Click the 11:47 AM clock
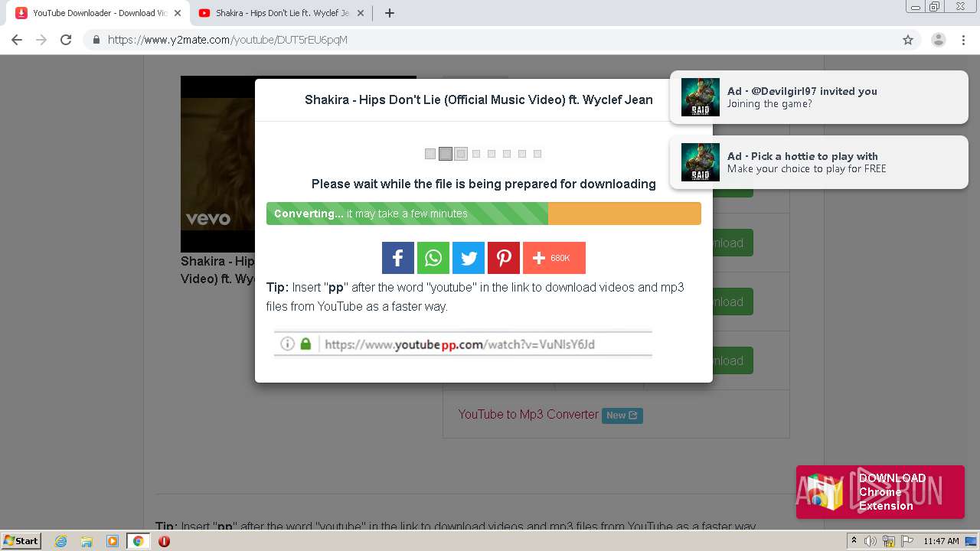Screen dimensions: 980x551 coord(941,541)
